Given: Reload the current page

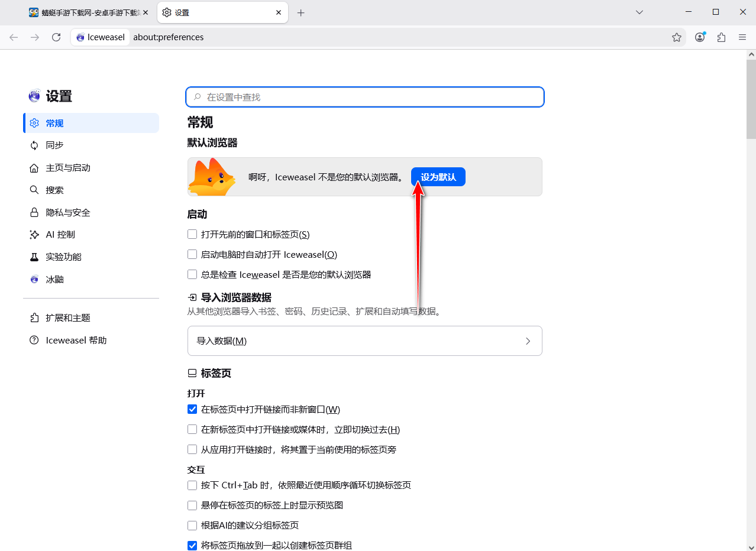Looking at the screenshot, I should coord(56,37).
